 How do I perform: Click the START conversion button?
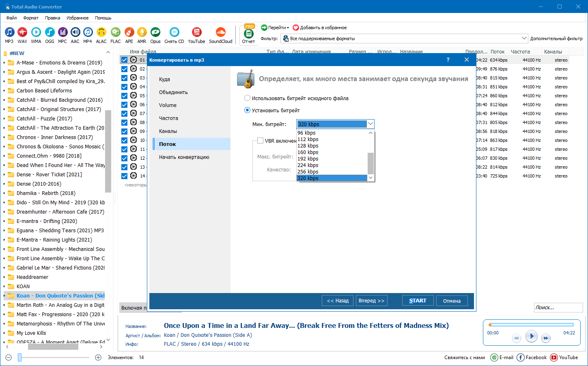pos(418,301)
